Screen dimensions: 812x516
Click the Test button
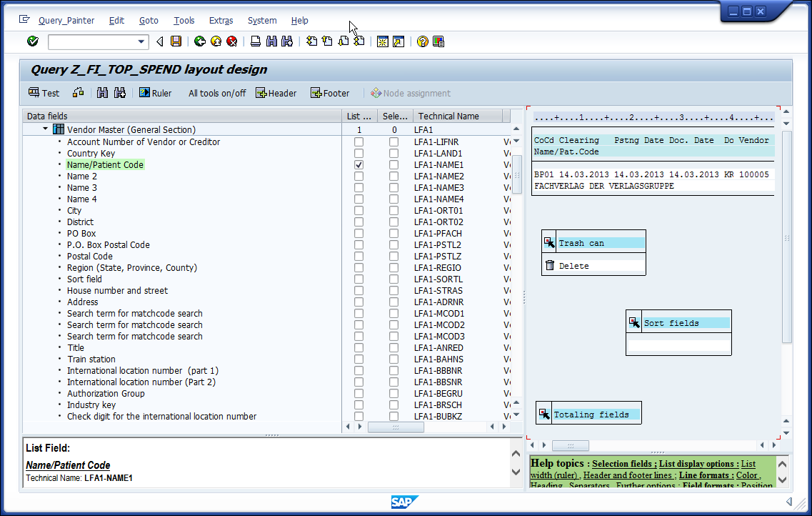[x=44, y=93]
